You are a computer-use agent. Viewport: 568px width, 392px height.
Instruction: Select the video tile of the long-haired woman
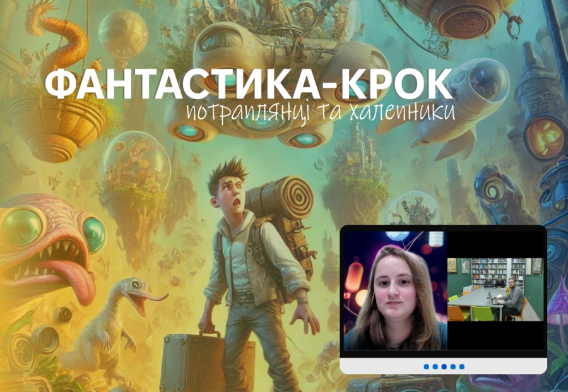[395, 290]
